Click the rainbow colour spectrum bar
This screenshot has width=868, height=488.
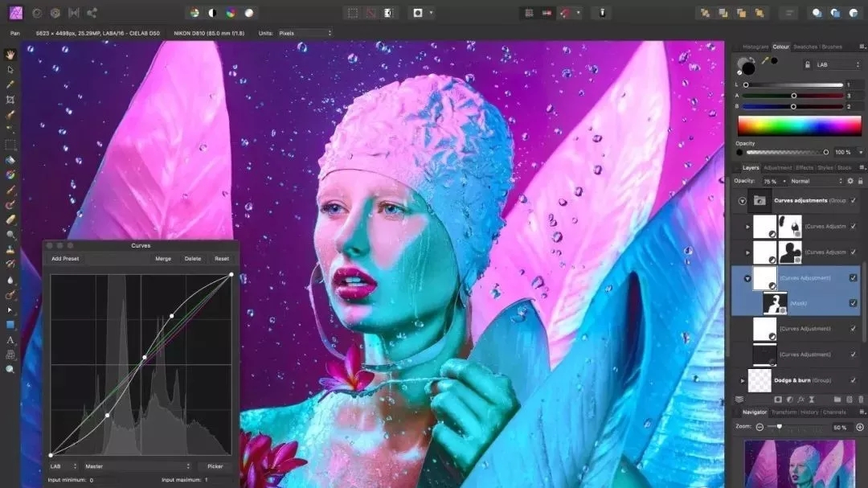(800, 126)
